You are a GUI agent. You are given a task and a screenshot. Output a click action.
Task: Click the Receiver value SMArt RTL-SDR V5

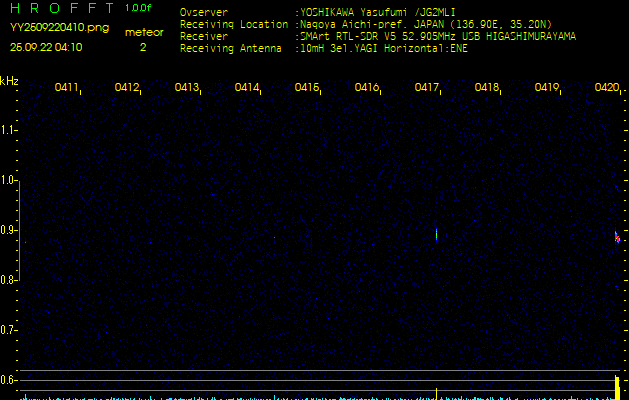(x=348, y=37)
